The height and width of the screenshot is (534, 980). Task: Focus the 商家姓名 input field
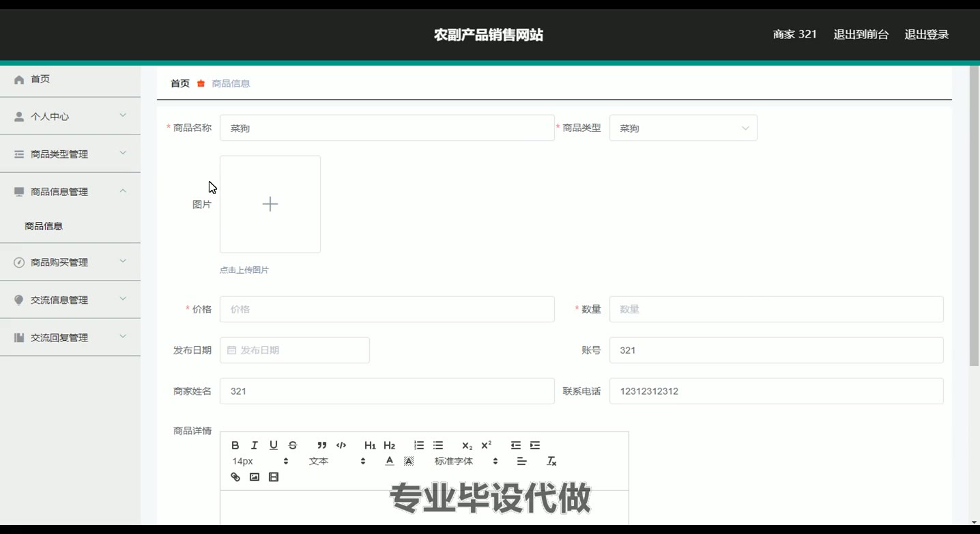pos(387,391)
